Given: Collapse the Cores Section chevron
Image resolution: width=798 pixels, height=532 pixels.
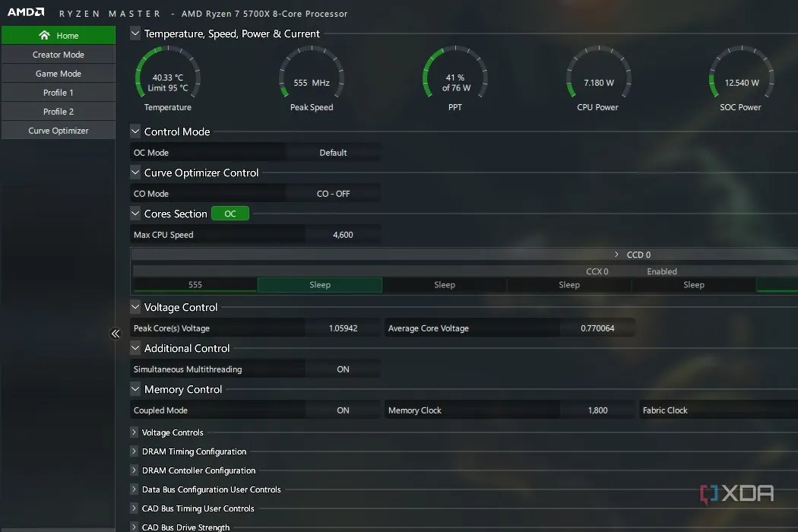Looking at the screenshot, I should [x=135, y=214].
